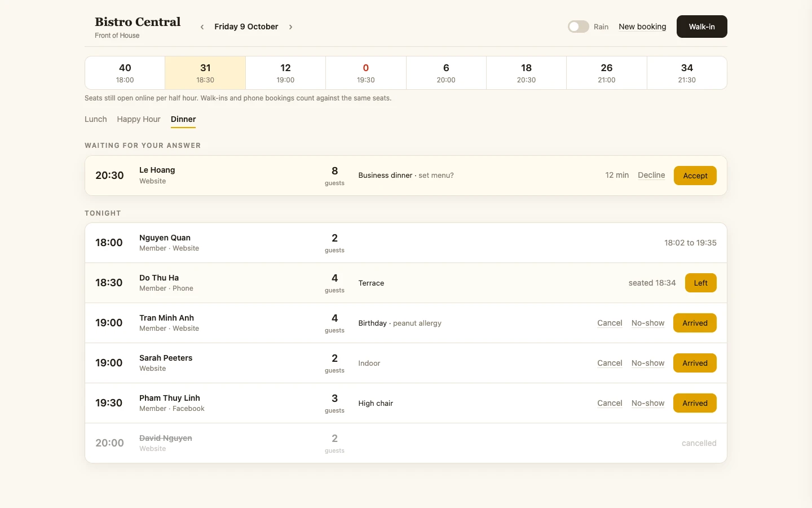Open the Dinner tab
This screenshot has height=508, width=812.
click(x=183, y=119)
